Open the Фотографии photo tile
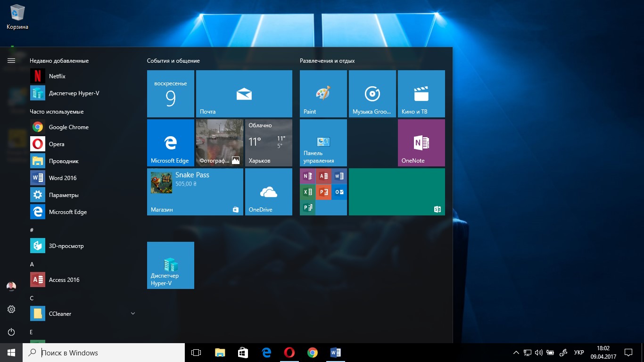644x362 pixels. [220, 143]
